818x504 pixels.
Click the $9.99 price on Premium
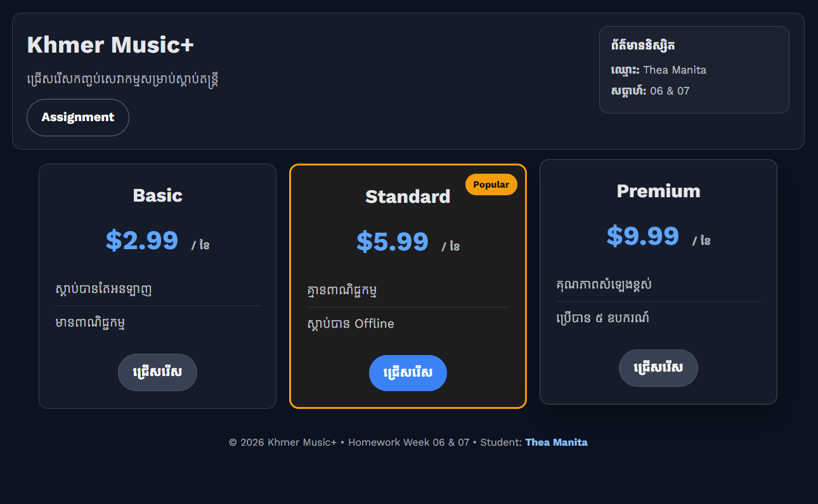(x=644, y=236)
